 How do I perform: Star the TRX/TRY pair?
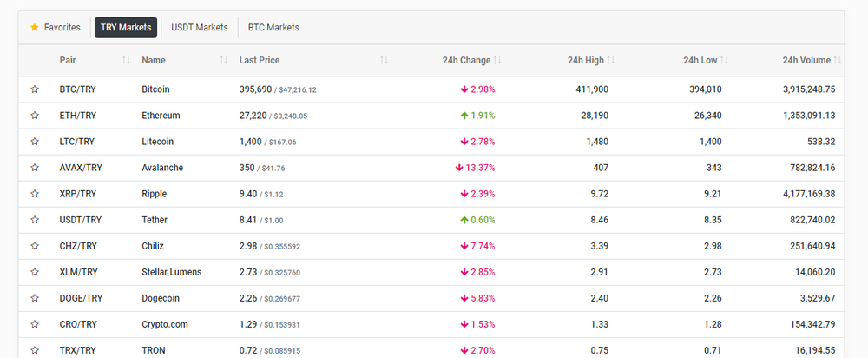(35, 349)
